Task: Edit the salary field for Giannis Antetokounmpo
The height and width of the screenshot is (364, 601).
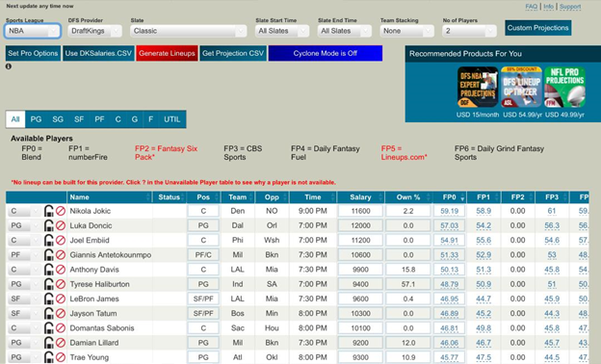Action: (360, 255)
